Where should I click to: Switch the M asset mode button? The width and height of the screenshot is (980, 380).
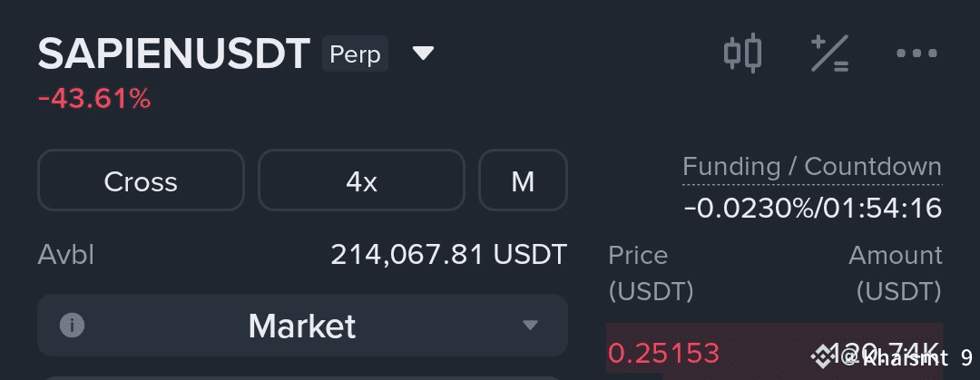[523, 180]
